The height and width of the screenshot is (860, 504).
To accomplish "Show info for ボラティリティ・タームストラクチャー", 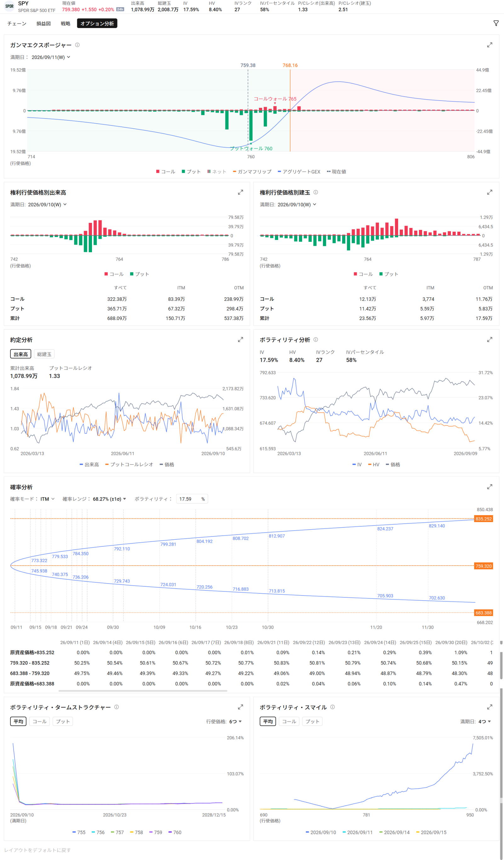I will [x=117, y=707].
